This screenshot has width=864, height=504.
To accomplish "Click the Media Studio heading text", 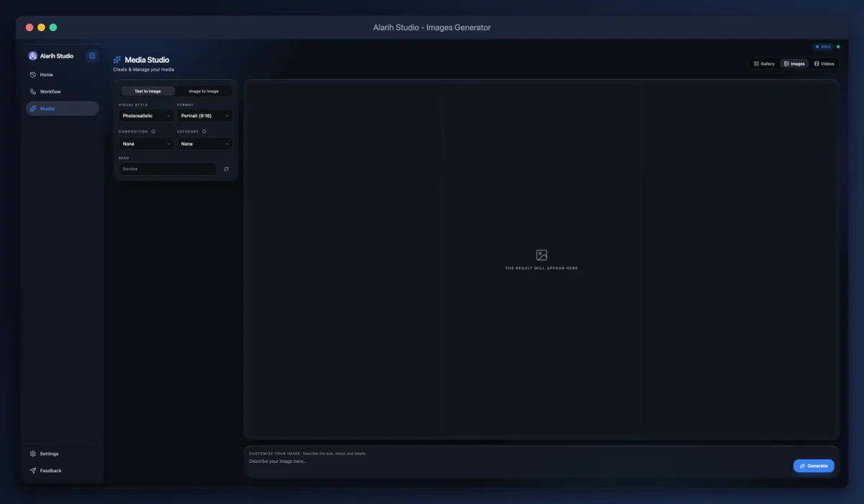I will (x=147, y=60).
